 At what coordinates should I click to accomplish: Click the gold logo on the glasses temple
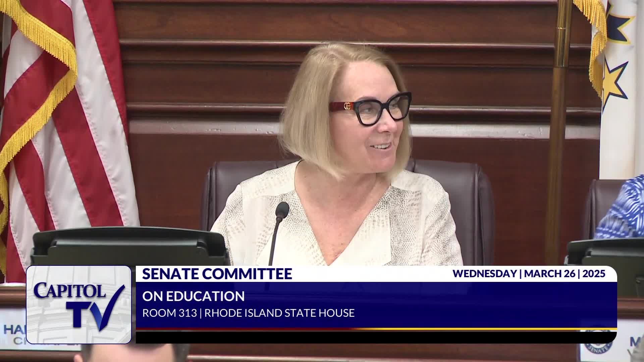click(347, 106)
